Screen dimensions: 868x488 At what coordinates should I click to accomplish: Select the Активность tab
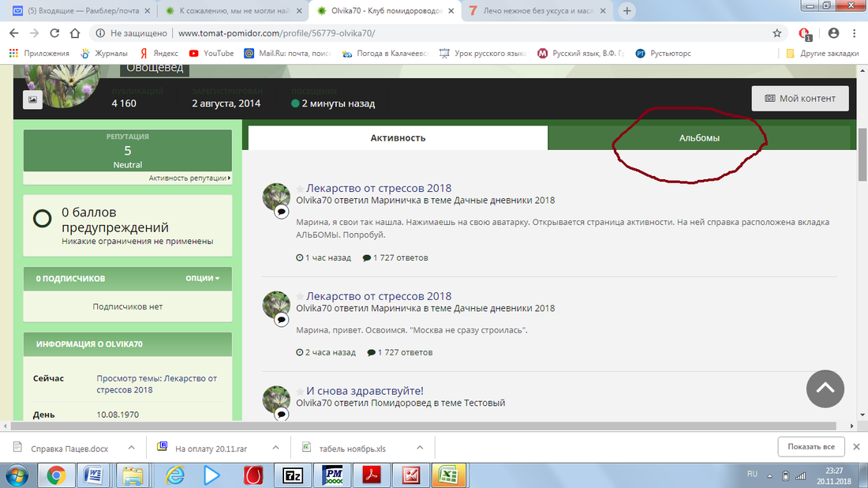coord(398,138)
